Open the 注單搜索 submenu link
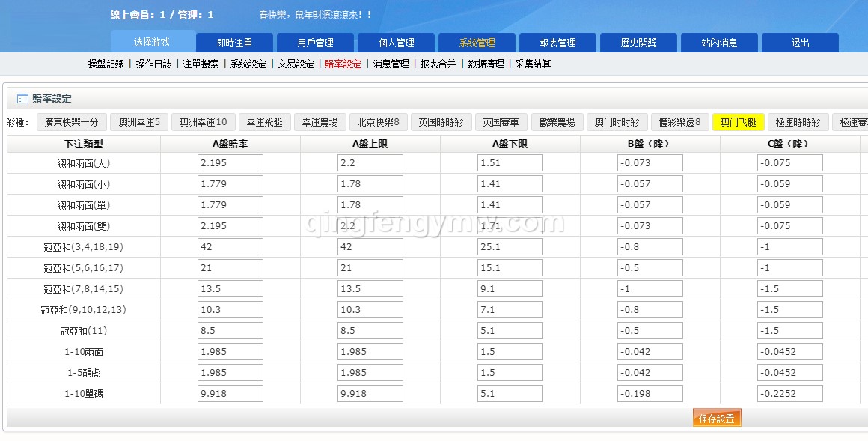868x441 pixels. click(x=201, y=64)
